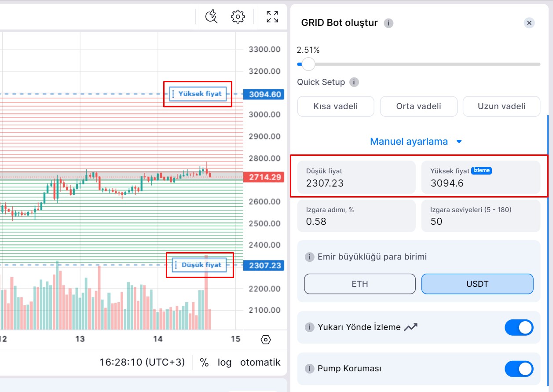This screenshot has height=392, width=553.
Task: Choose the Kısa vadeli quick setup
Action: (336, 106)
